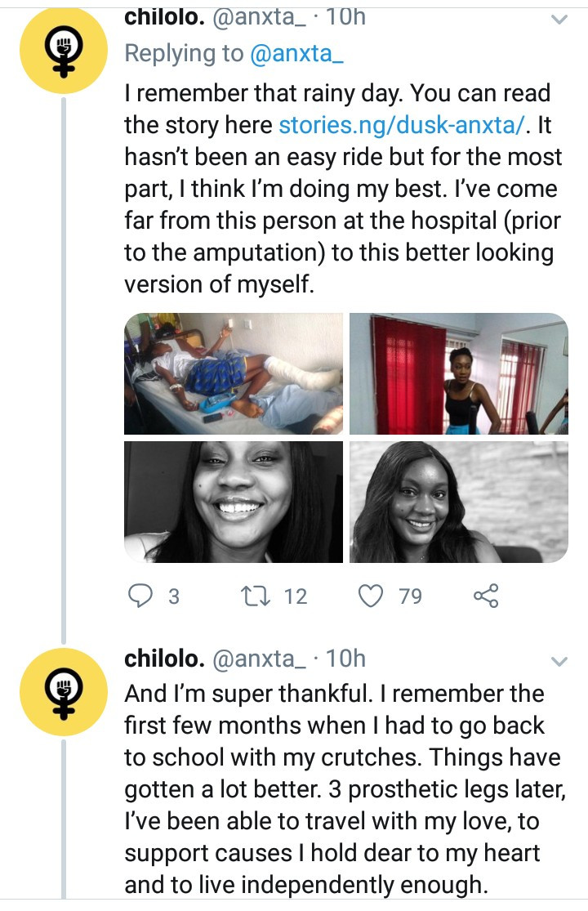Click the 10h timestamp on the first tweet
The height and width of the screenshot is (911, 588).
345,18
